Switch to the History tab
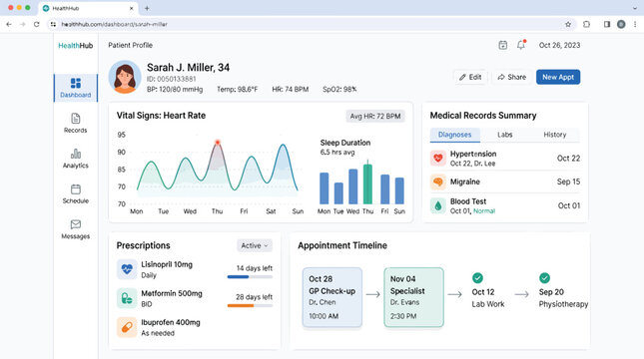The height and width of the screenshot is (359, 644). point(555,135)
